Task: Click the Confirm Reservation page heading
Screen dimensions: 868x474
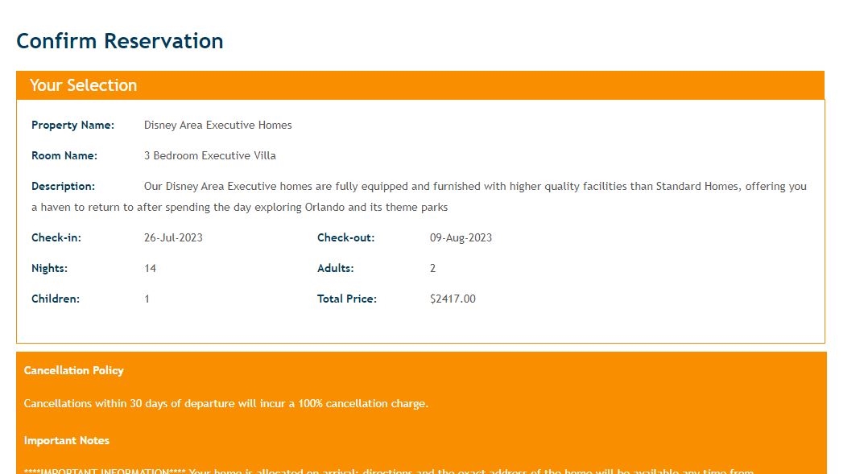Action: point(120,41)
